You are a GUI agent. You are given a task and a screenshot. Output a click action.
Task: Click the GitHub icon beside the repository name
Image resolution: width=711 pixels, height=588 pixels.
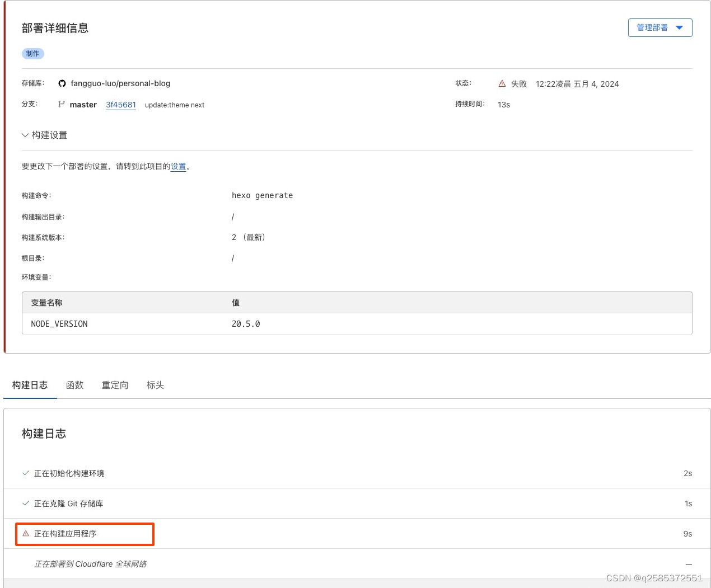[x=62, y=83]
